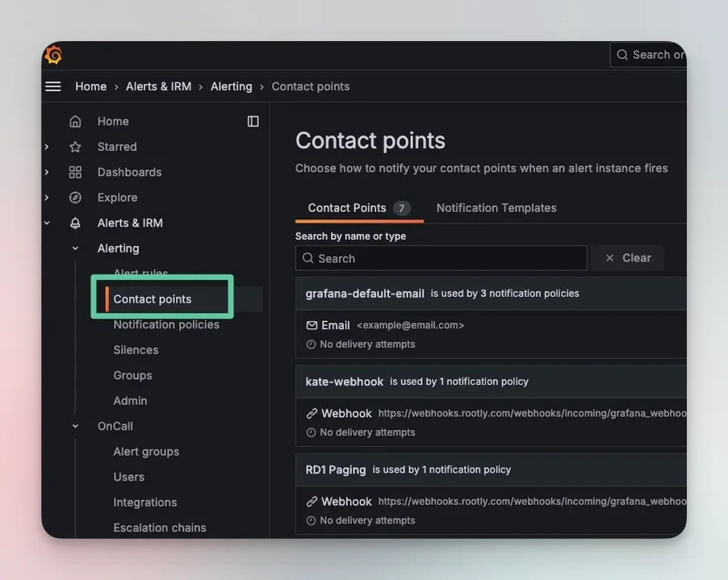This screenshot has height=580, width=728.
Task: Click kate-webhook 'is used by 1 notification policy'
Action: (459, 382)
